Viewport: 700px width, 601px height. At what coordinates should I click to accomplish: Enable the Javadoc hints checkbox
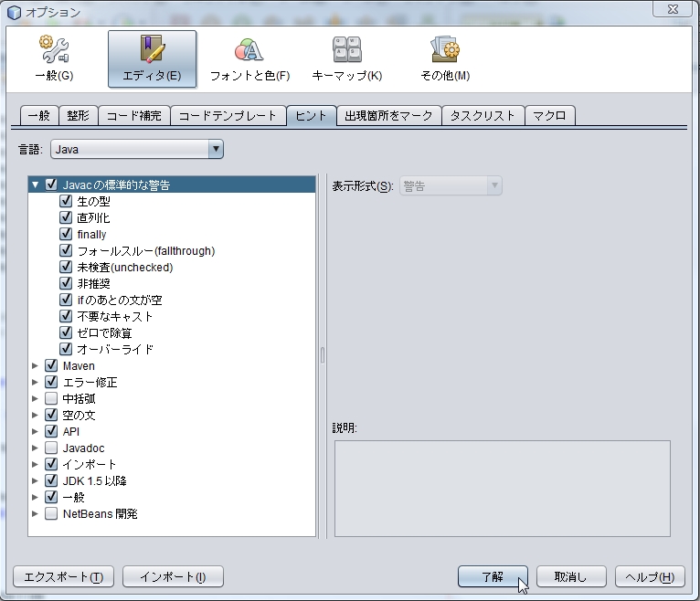point(51,448)
